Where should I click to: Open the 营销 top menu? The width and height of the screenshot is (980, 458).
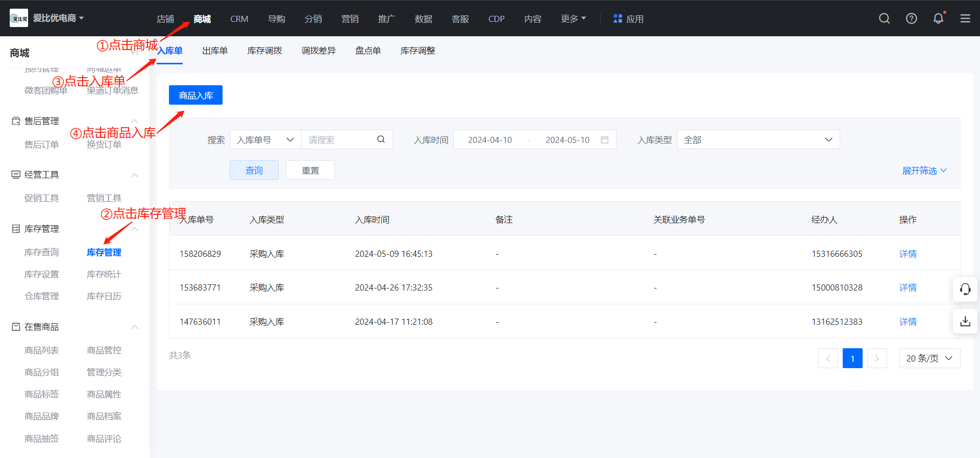pos(350,19)
